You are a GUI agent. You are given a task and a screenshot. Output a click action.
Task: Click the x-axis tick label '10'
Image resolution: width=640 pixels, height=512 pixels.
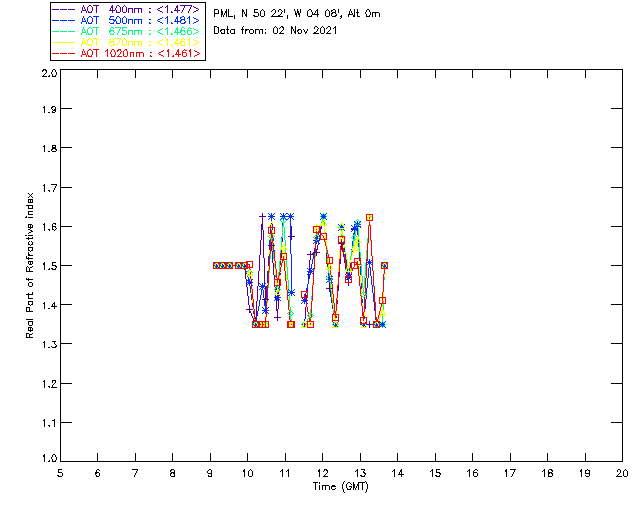click(x=247, y=473)
